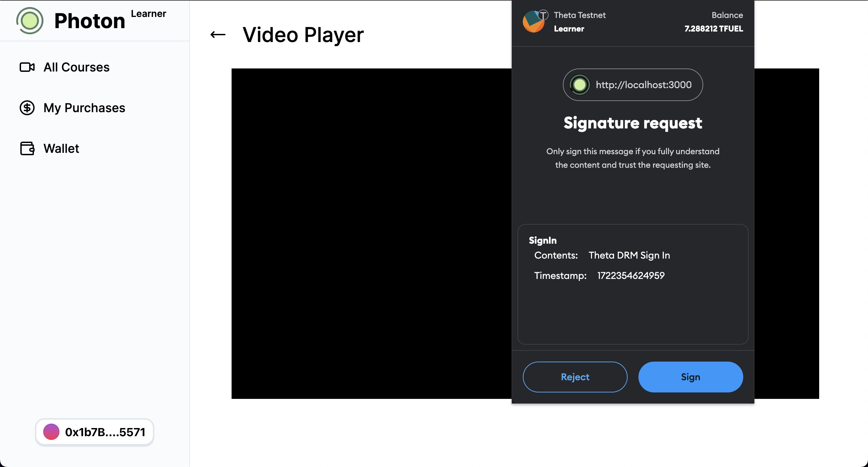Image resolution: width=868 pixels, height=467 pixels.
Task: Click the Photon app logo icon
Action: 30,21
